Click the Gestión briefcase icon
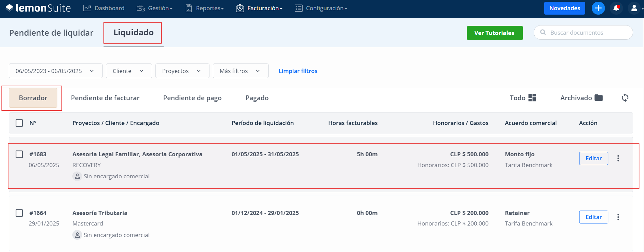The image size is (644, 252). [141, 8]
